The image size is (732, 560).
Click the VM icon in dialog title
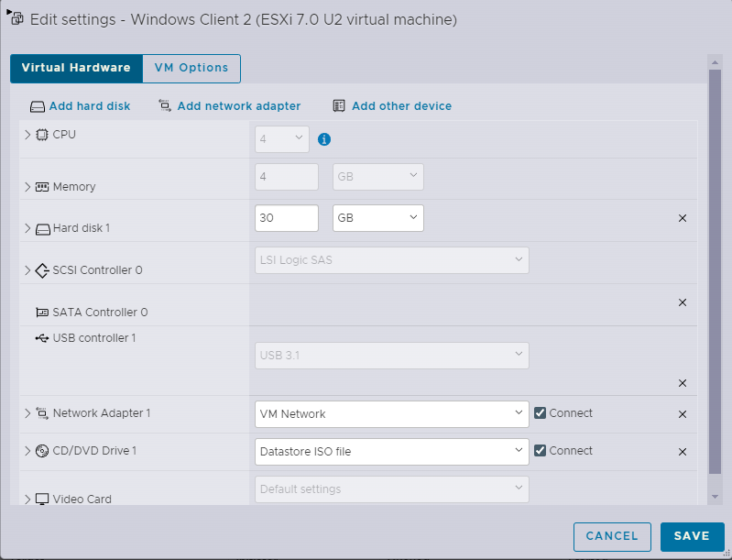point(16,18)
